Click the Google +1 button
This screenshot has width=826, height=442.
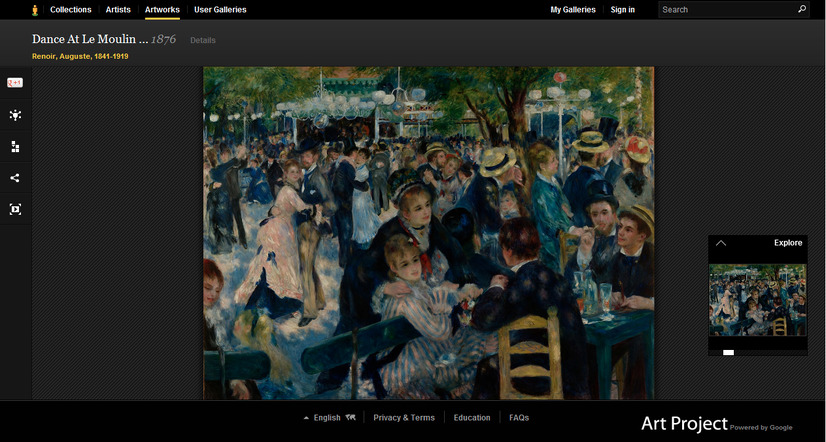pos(15,83)
